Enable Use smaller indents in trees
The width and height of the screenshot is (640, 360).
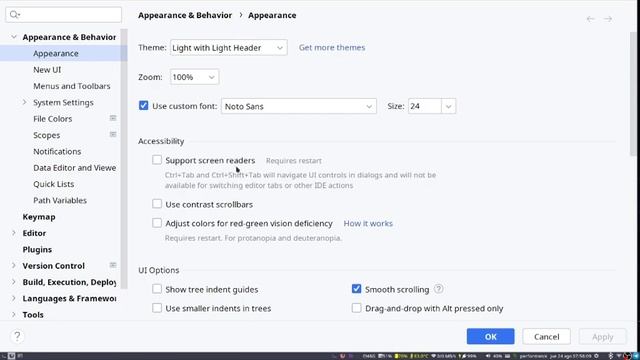point(157,308)
